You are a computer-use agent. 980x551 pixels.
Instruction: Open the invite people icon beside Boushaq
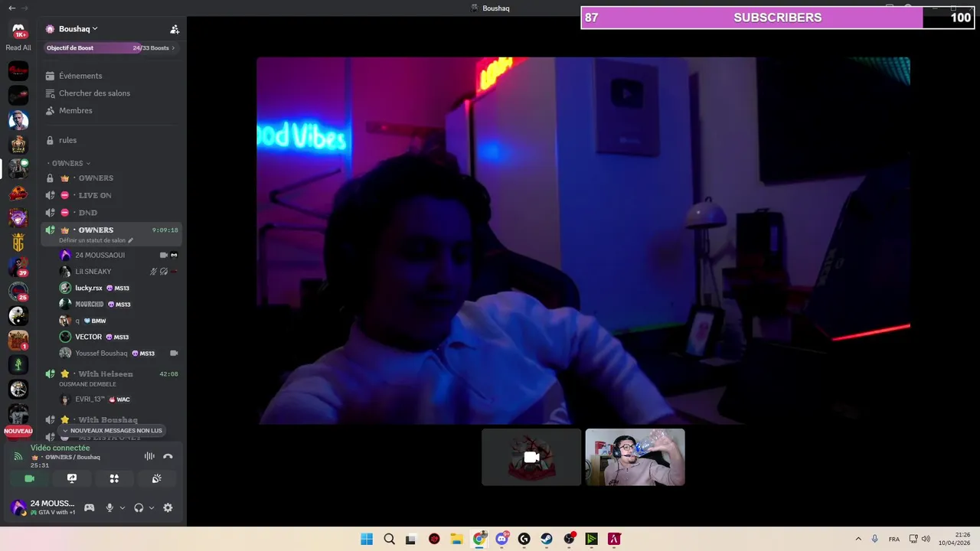pos(175,29)
